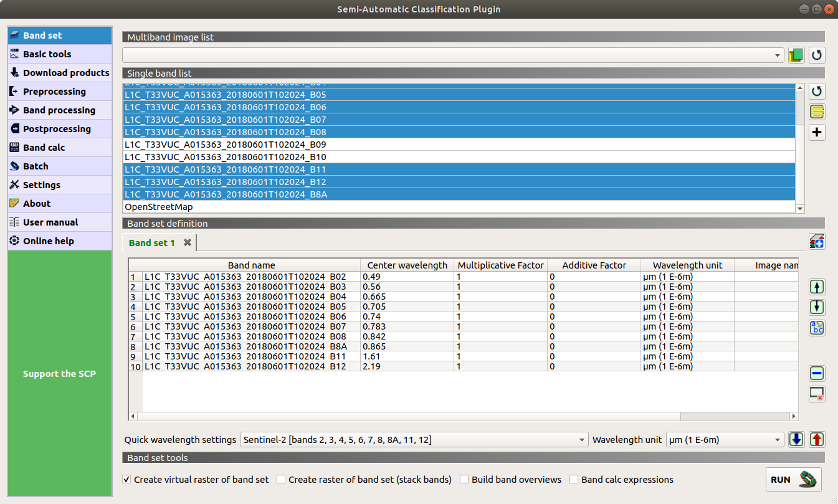Screen dimensions: 838x504
Task: Toggle Create virtual raster of band set
Action: click(127, 480)
